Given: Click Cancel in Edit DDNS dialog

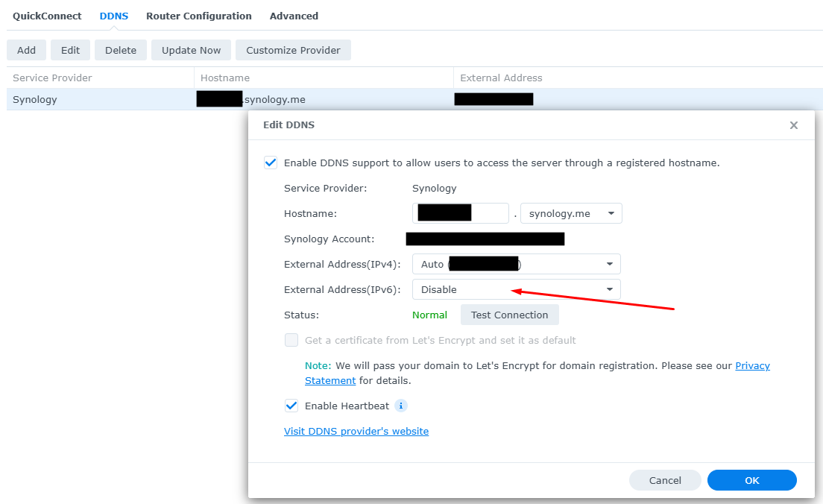Looking at the screenshot, I should [665, 481].
